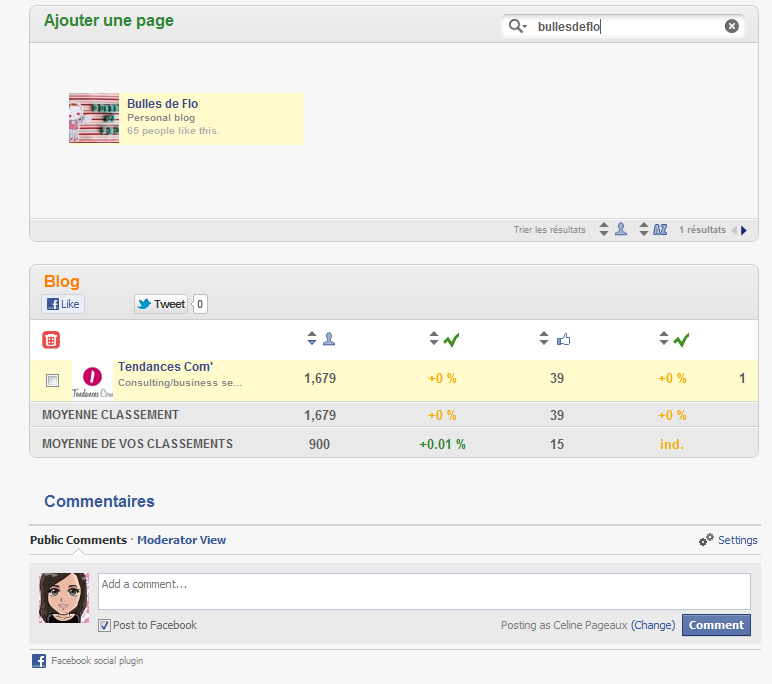Sort by fans growth percentage arrows
The height and width of the screenshot is (684, 772).
(433, 338)
